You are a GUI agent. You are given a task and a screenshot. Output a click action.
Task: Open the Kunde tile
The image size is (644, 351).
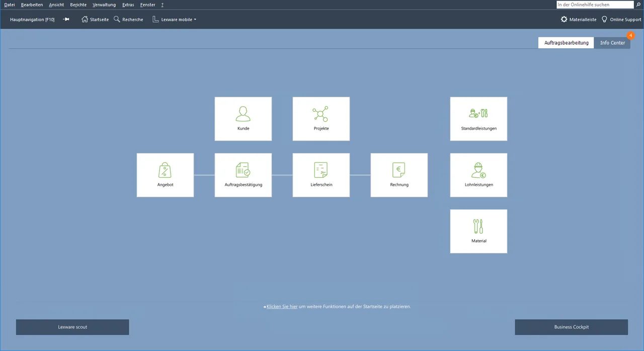point(243,119)
